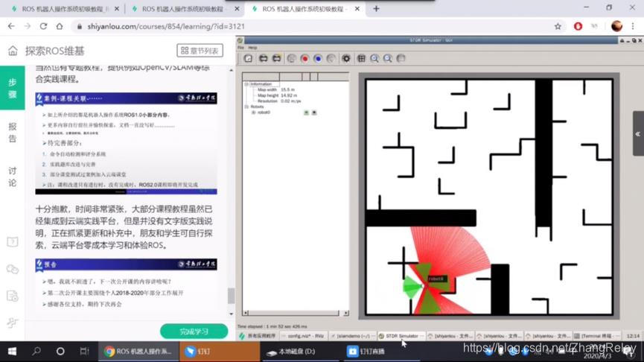Click the browser back arrow
Image resolution: width=644 pixels, height=362 pixels.
[11, 26]
